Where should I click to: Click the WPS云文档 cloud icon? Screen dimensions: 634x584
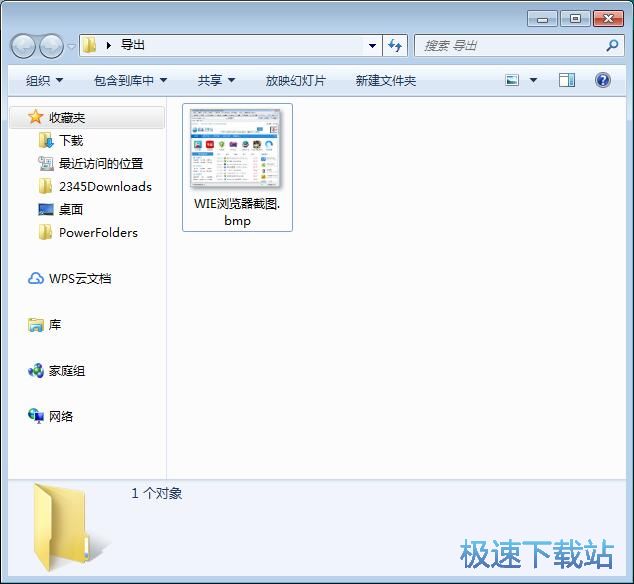(36, 278)
